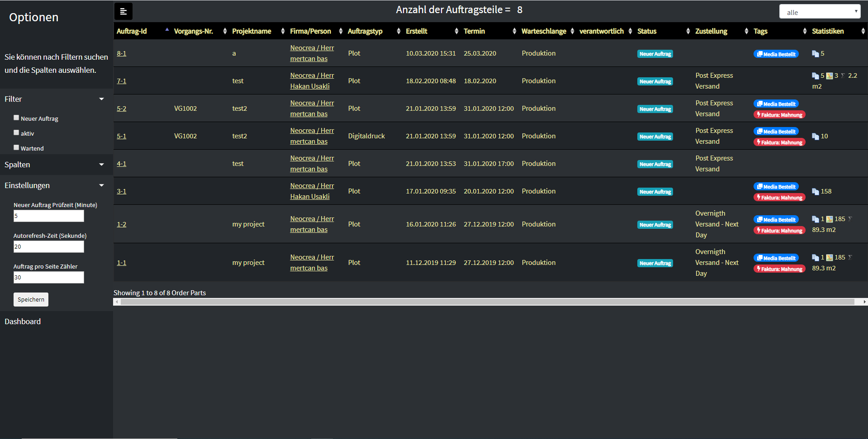Click horizontal scrollbar left arrow
The height and width of the screenshot is (439, 868).
pyautogui.click(x=117, y=302)
